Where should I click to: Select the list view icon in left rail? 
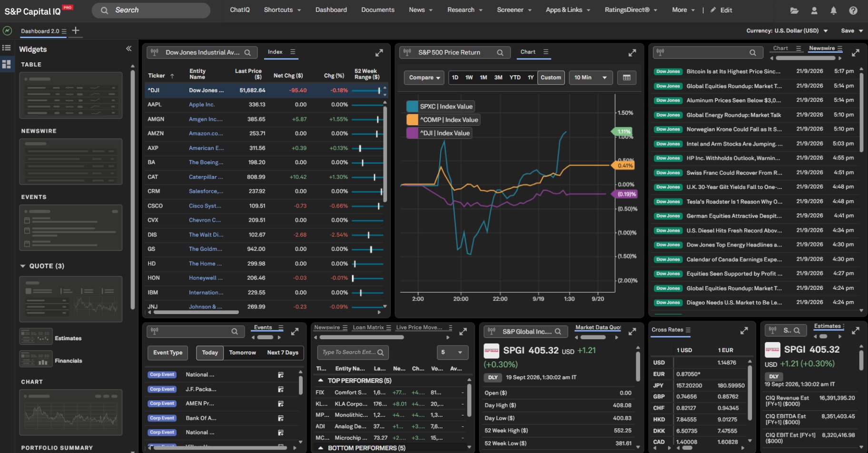click(7, 48)
